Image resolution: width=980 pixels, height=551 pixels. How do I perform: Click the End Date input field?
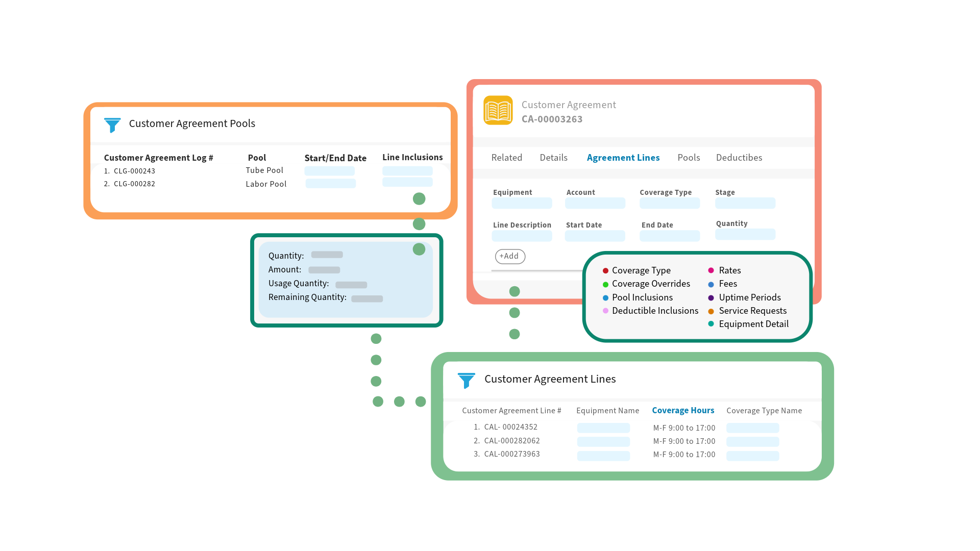tap(670, 236)
